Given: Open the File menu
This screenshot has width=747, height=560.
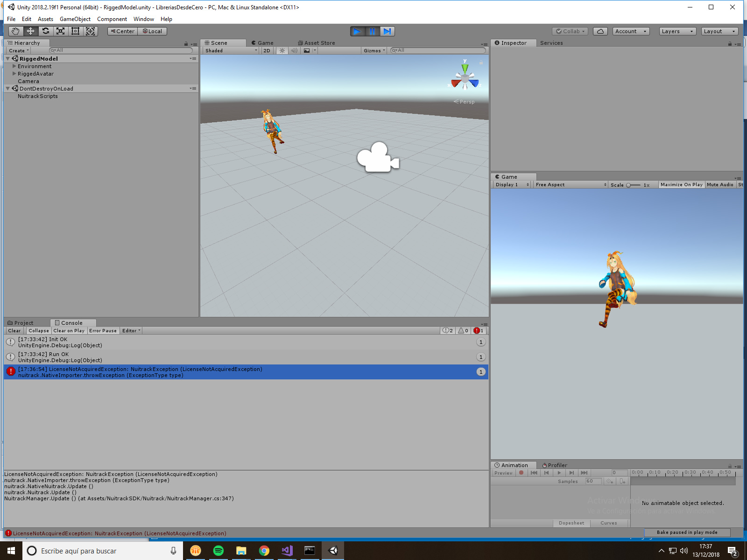Looking at the screenshot, I should 11,19.
